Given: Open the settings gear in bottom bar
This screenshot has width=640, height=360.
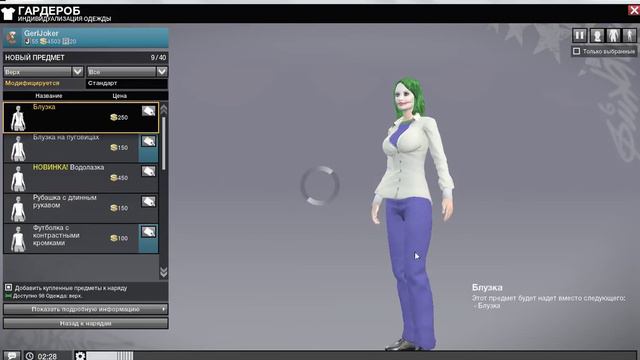Looking at the screenshot, I should pos(80,356).
